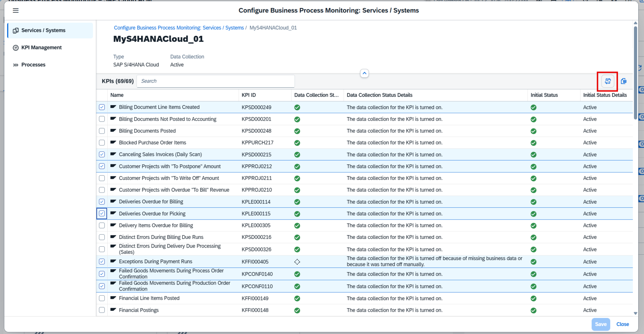The image size is (644, 334).
Task: Click the KPSD000201 KPI ID cell
Action: click(x=256, y=119)
